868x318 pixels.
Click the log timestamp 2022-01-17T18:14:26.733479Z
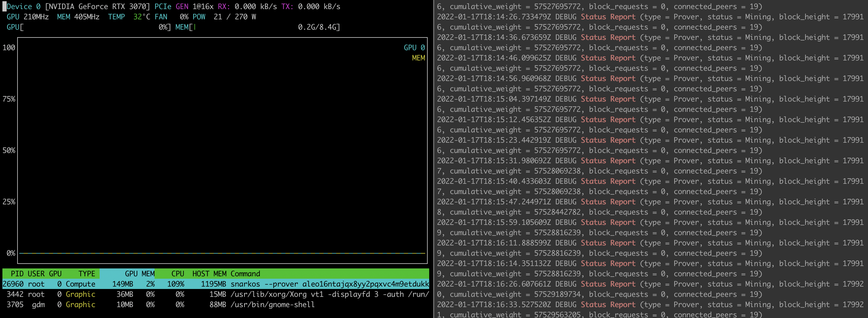[x=494, y=17]
